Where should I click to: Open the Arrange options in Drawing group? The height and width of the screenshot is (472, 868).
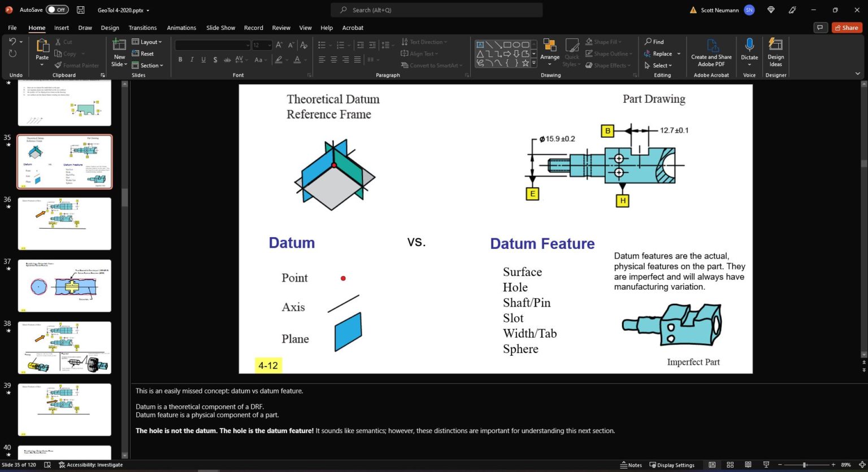click(549, 53)
